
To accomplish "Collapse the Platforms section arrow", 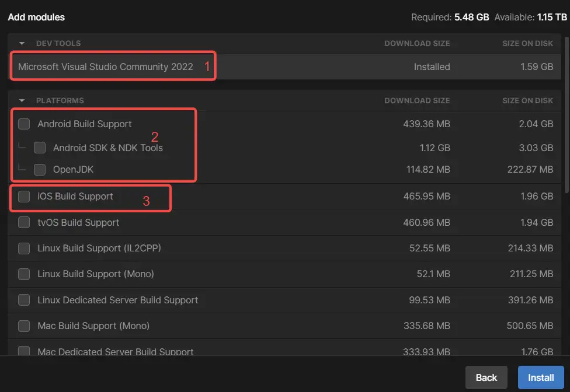I will pyautogui.click(x=22, y=100).
